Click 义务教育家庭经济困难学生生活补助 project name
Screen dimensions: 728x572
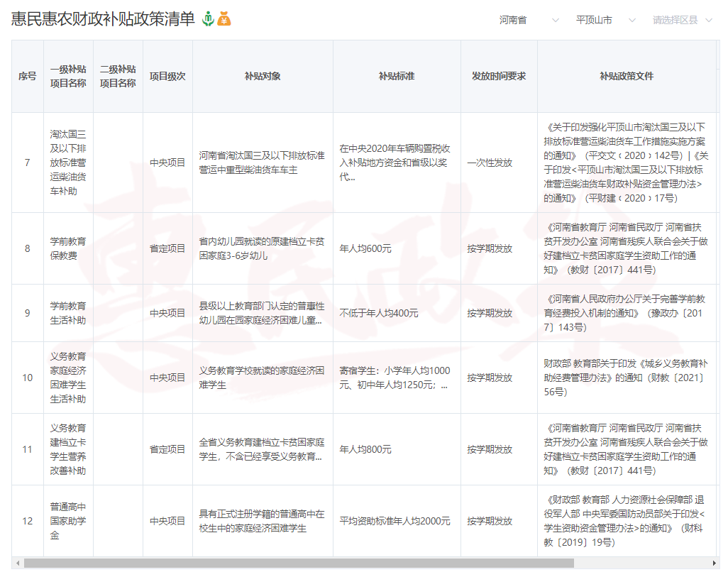tap(68, 378)
